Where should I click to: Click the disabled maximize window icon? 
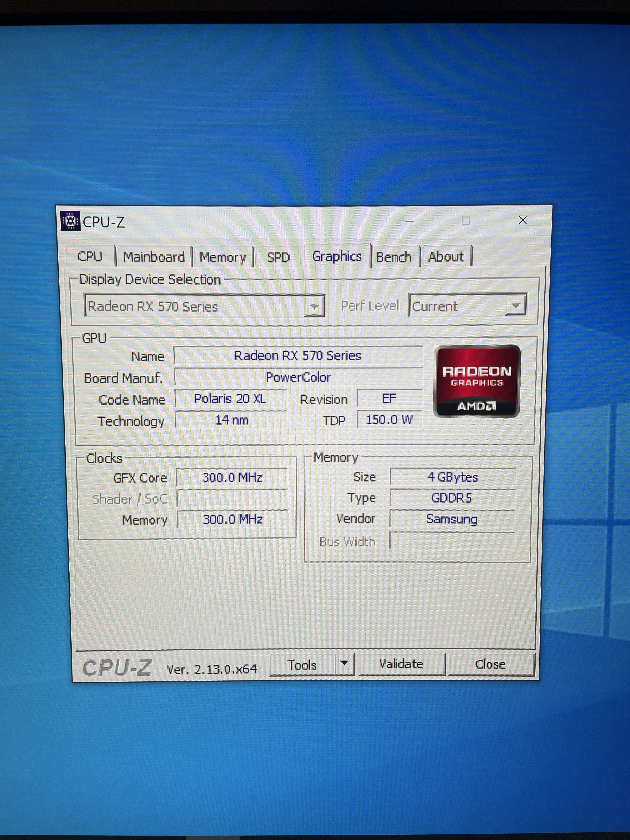[x=466, y=221]
